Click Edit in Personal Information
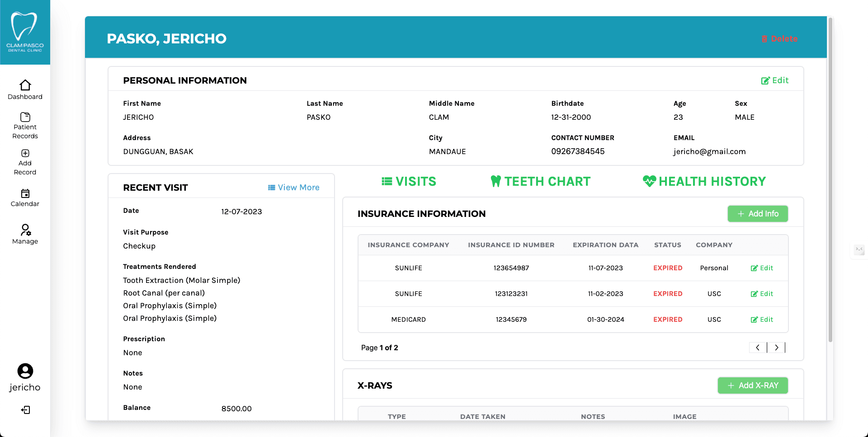The height and width of the screenshot is (437, 868). (775, 80)
